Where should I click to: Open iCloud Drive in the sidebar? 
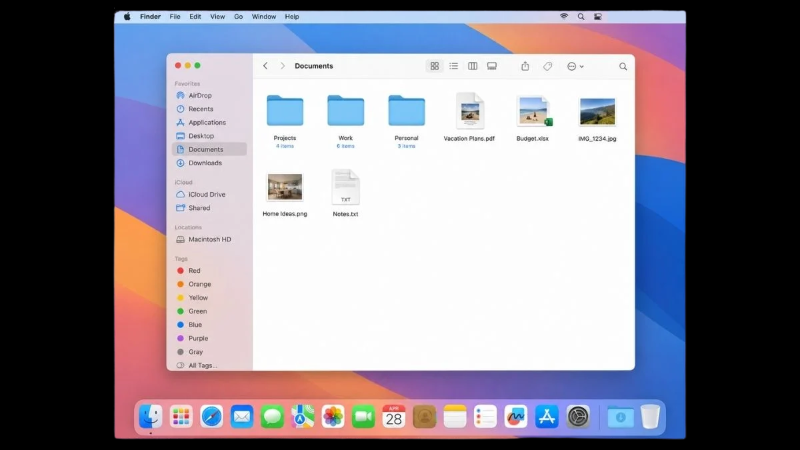coord(210,194)
